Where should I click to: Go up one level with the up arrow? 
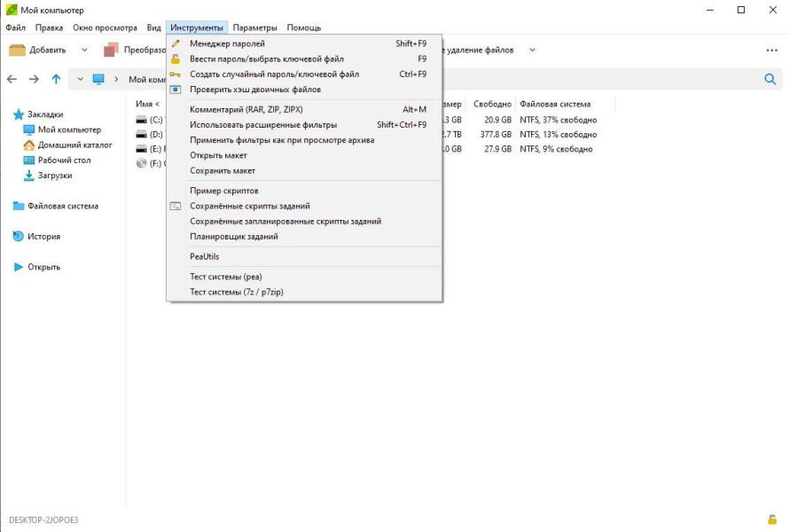[x=56, y=79]
